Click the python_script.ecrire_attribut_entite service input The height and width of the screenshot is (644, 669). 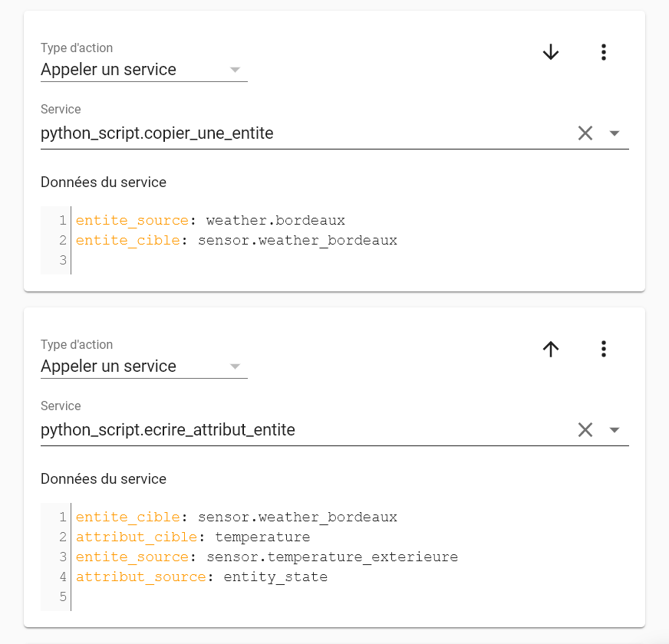(305, 430)
